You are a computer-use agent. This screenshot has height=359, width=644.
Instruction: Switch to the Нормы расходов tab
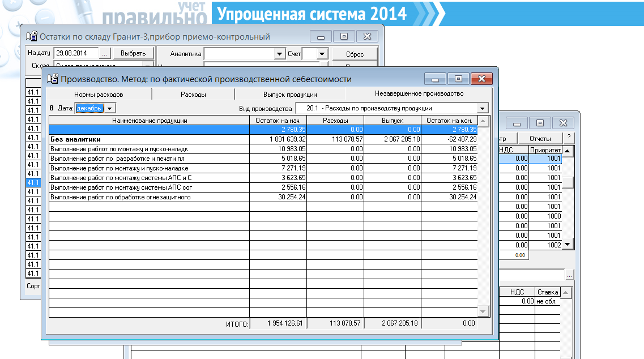tap(98, 95)
